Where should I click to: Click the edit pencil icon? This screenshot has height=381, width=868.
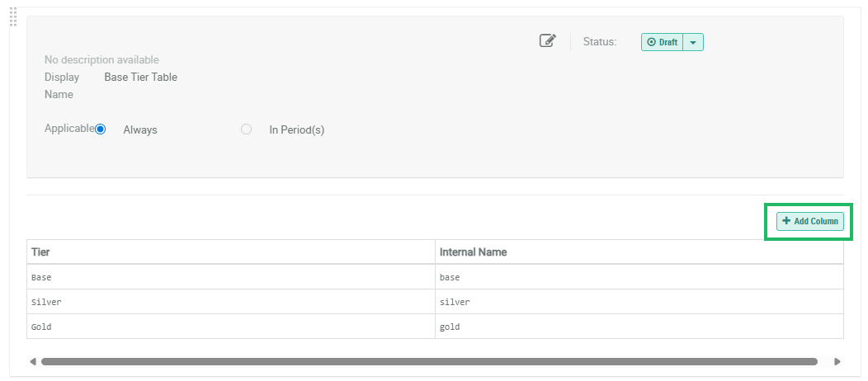547,41
